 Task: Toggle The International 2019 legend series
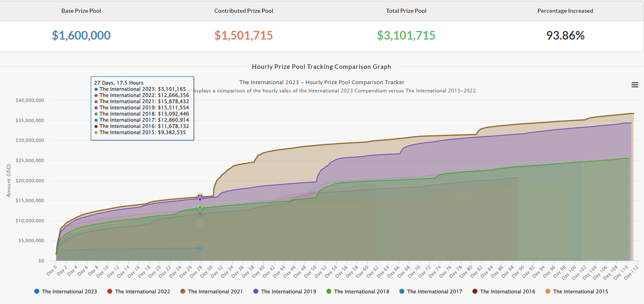coord(285,292)
